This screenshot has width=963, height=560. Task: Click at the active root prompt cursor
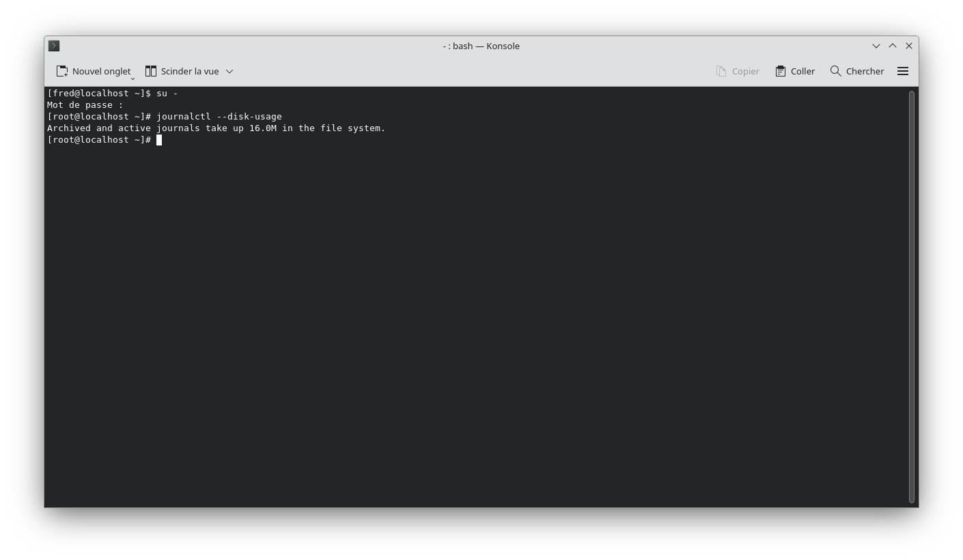click(x=159, y=140)
